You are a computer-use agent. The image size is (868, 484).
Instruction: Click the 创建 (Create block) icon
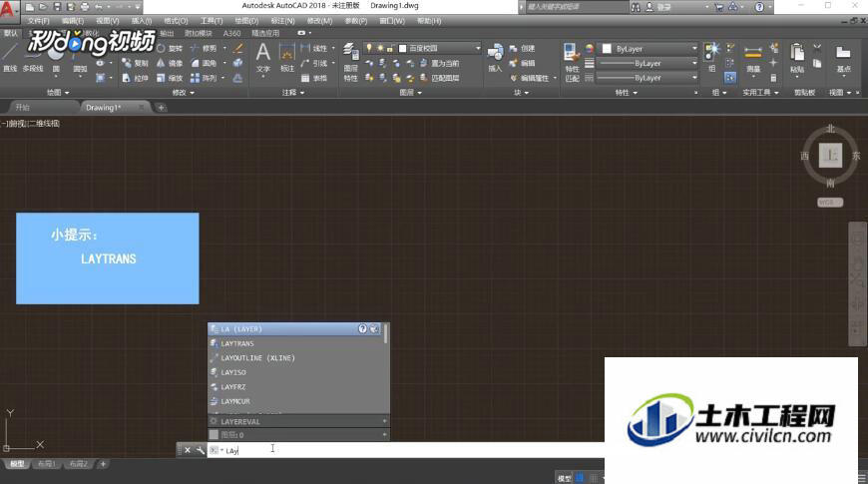coord(522,48)
